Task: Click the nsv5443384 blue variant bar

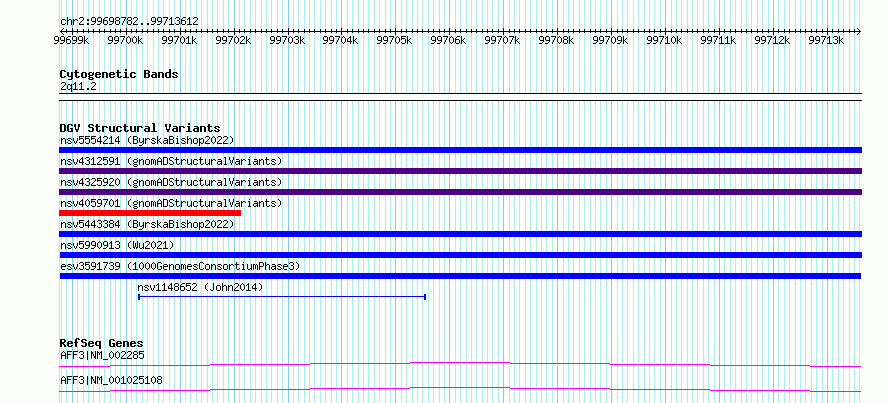Action: pos(460,234)
